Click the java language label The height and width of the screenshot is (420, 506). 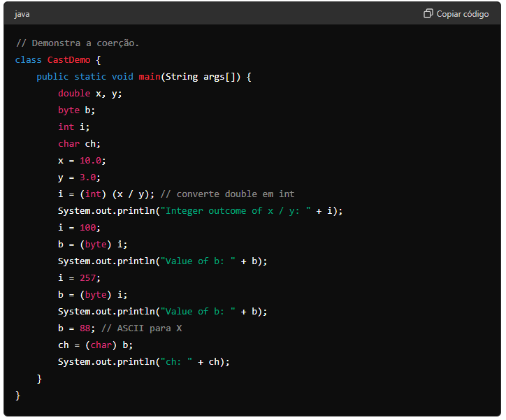[x=22, y=14]
